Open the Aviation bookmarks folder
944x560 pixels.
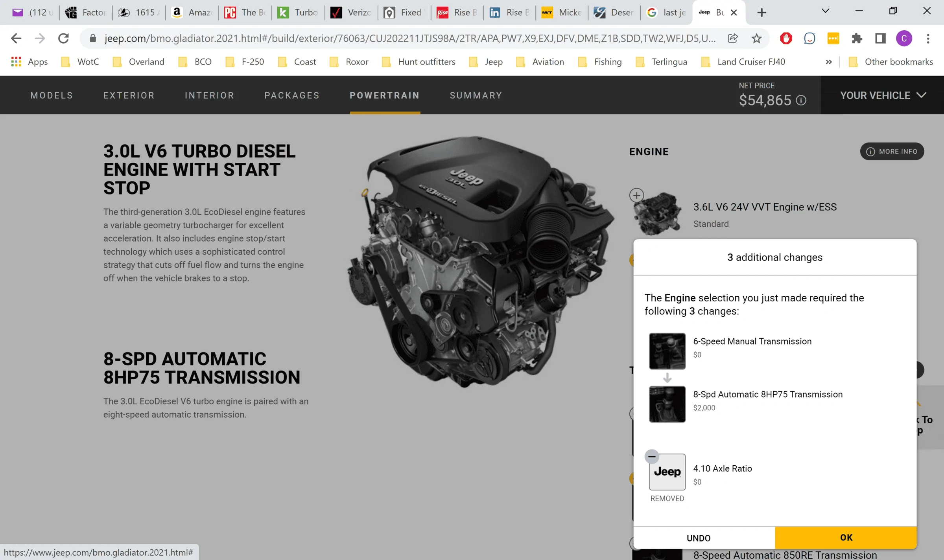pyautogui.click(x=540, y=62)
